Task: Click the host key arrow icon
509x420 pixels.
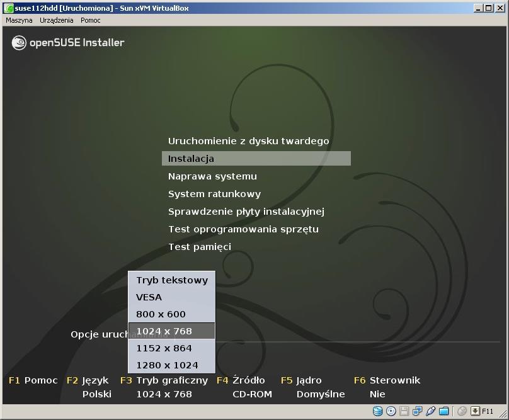Action: click(475, 411)
